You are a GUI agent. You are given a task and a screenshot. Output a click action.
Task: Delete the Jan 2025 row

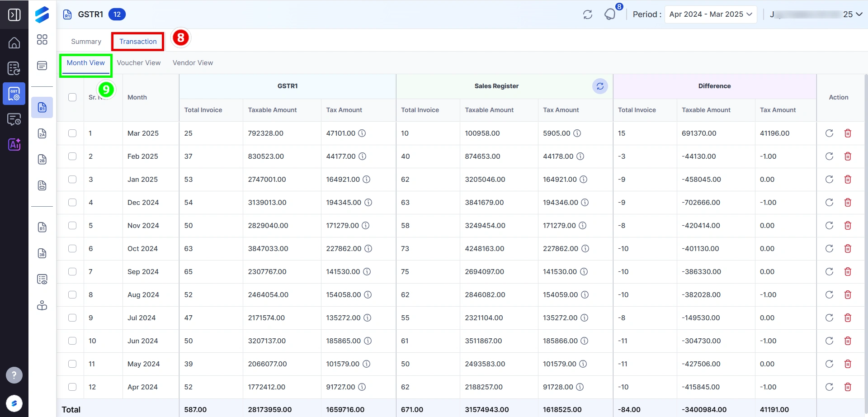pos(848,179)
